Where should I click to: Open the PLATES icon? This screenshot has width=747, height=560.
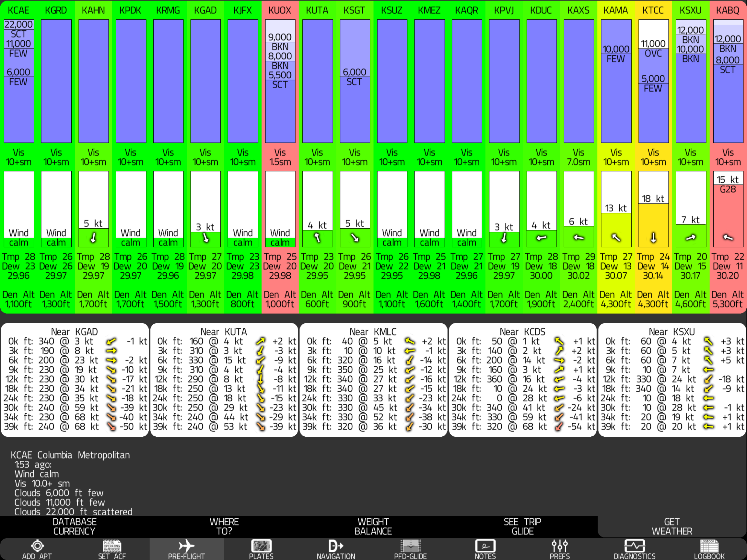pos(261,546)
